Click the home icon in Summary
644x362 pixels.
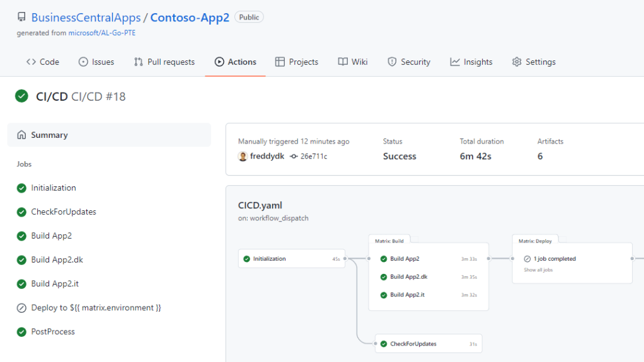point(22,135)
